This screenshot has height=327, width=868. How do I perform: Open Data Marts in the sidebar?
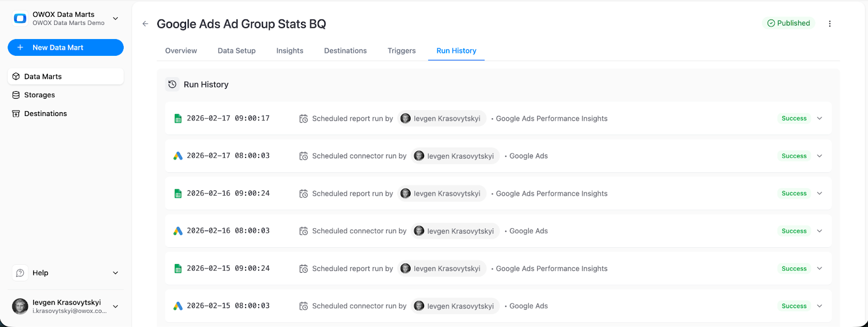66,76
